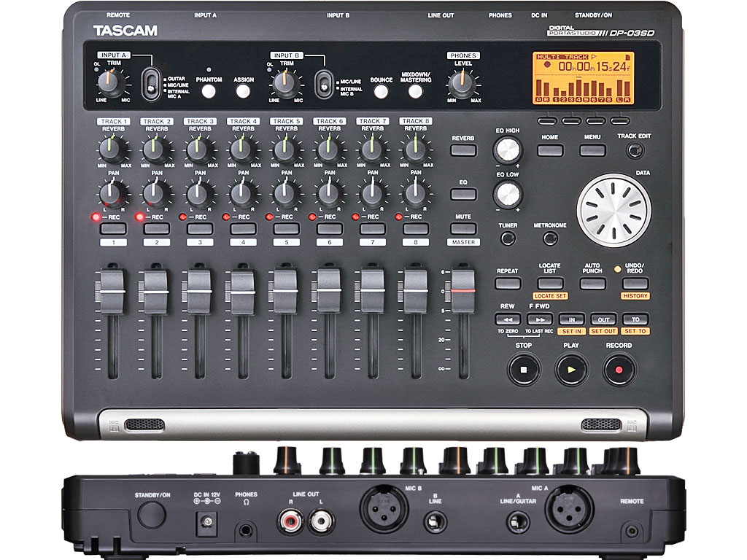
Task: Flip the INPUT B source selector switch
Action: point(324,85)
